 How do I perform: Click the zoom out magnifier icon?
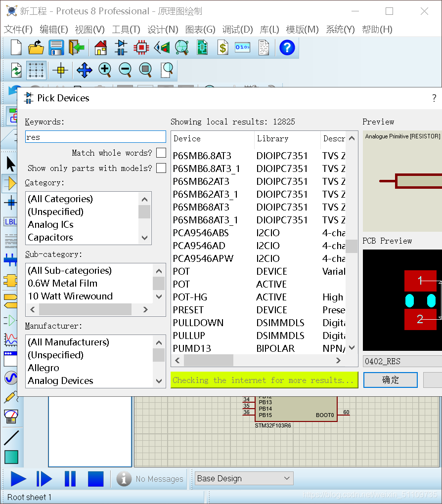pyautogui.click(x=125, y=70)
